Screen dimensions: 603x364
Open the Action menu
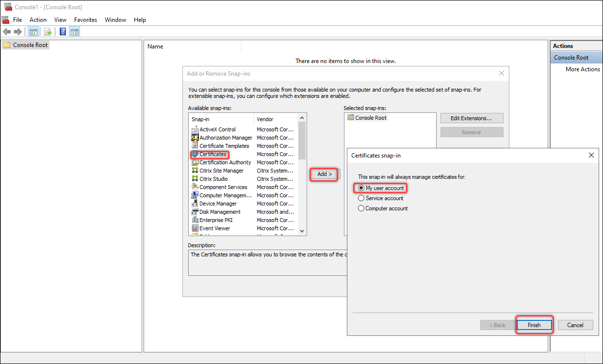(x=38, y=20)
